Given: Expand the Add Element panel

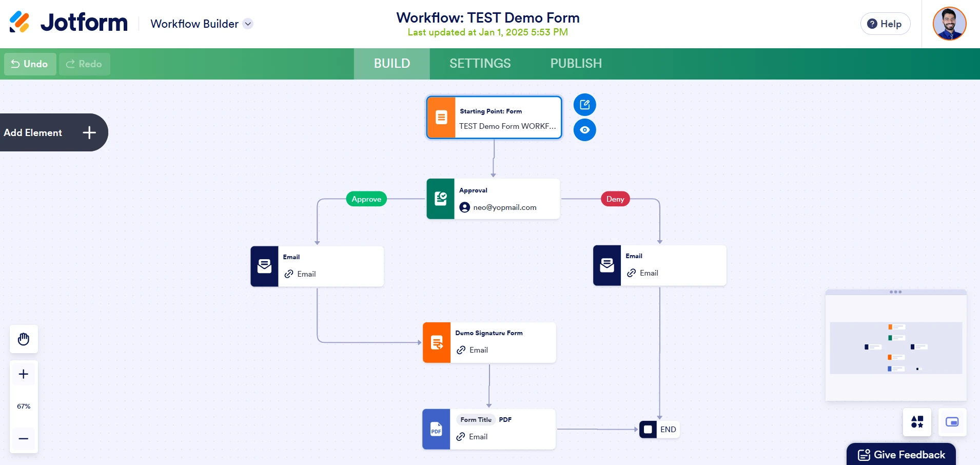Looking at the screenshot, I should [x=89, y=132].
